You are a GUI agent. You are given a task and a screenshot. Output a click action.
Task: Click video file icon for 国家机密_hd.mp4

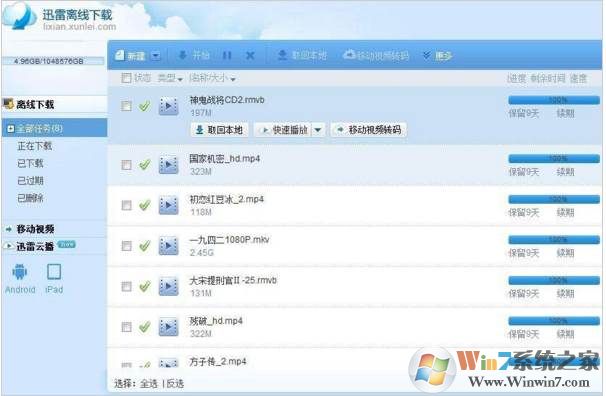tap(169, 165)
